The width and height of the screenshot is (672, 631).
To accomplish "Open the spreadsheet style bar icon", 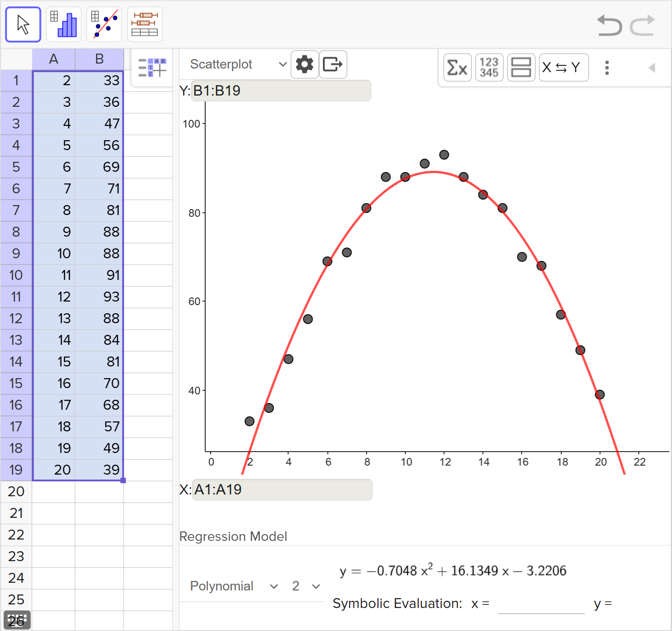I will click(152, 68).
